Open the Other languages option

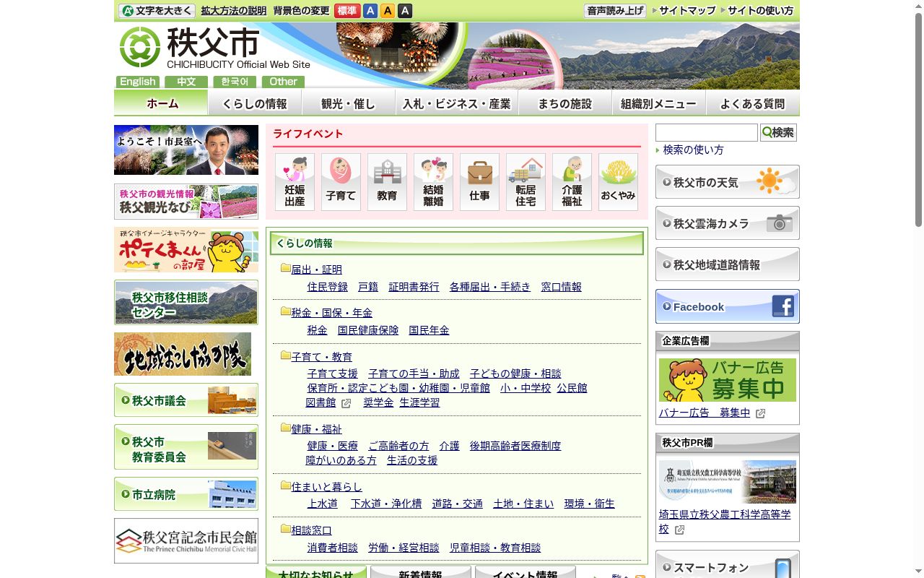click(283, 82)
